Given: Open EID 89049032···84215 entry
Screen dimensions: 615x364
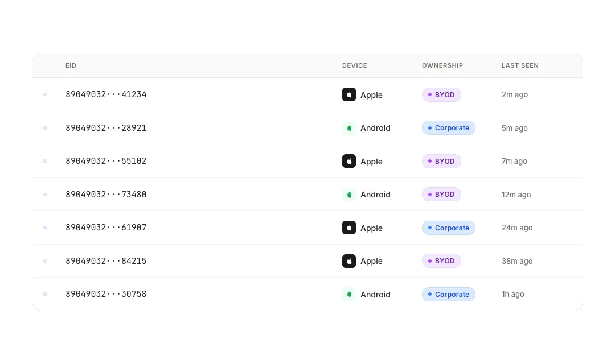Looking at the screenshot, I should [106, 261].
